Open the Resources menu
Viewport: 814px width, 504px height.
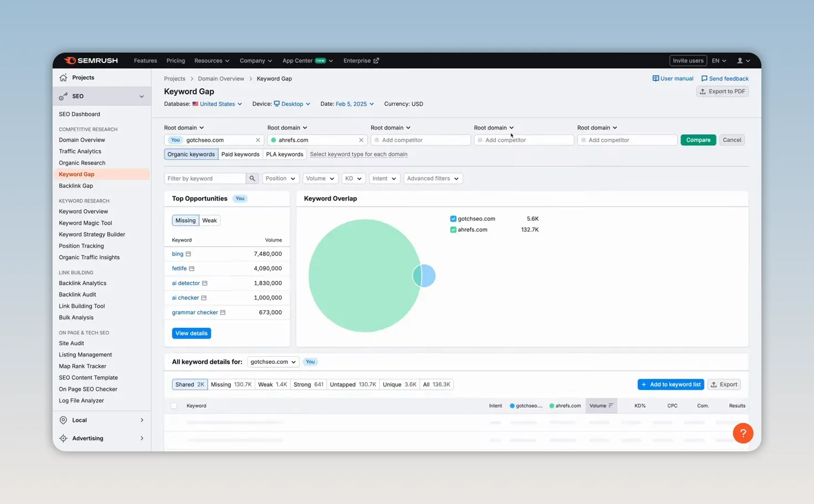pyautogui.click(x=212, y=61)
